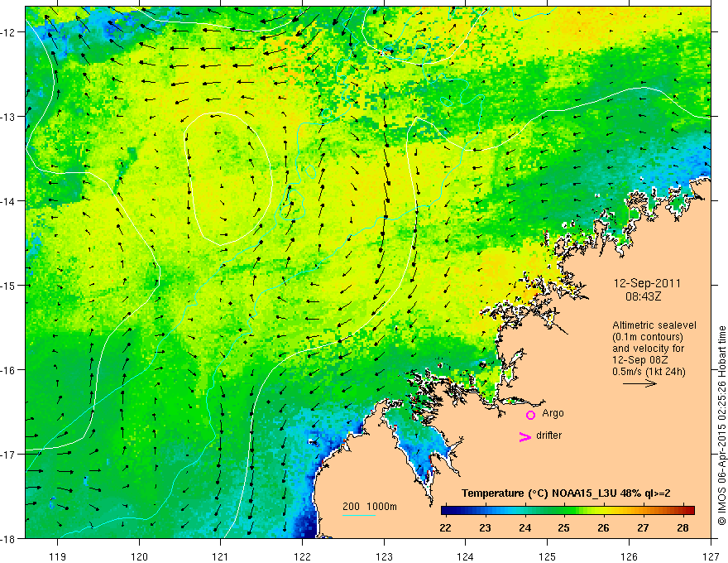Click latitude axis label -17
728x563 pixels.
(8, 455)
